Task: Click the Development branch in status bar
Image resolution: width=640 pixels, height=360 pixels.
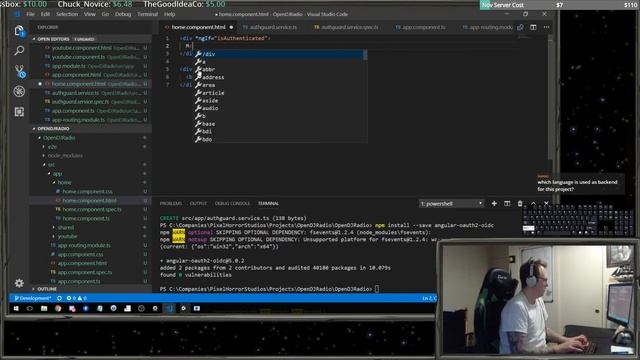Action: 33,298
